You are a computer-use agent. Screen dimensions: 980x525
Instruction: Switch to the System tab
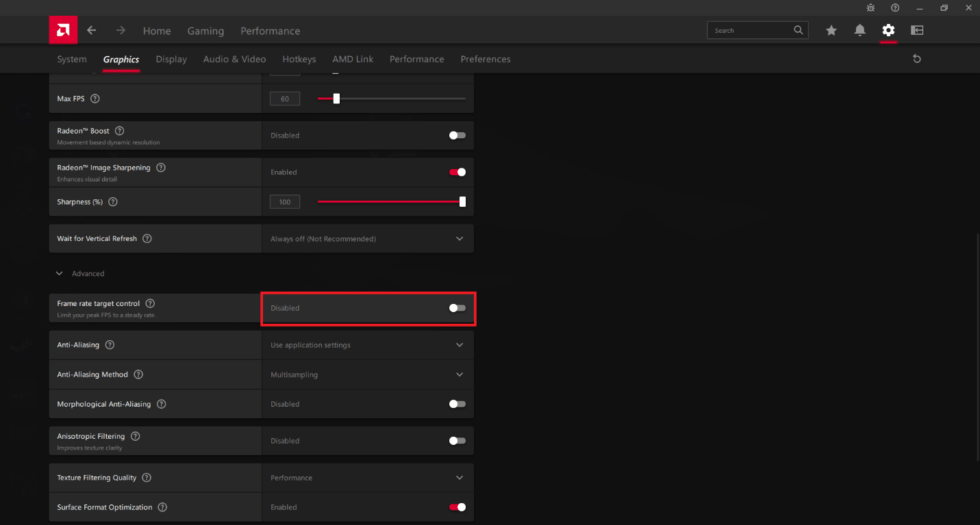(72, 59)
